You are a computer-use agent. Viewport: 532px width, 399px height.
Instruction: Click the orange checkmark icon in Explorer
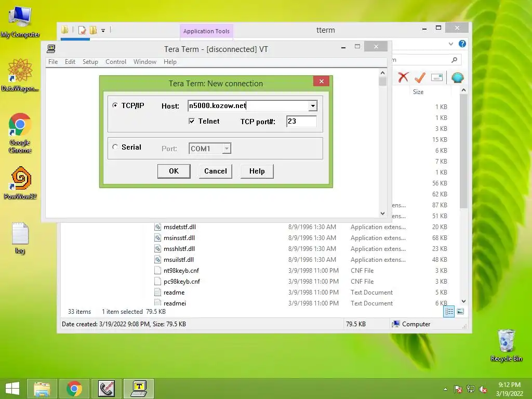[420, 77]
